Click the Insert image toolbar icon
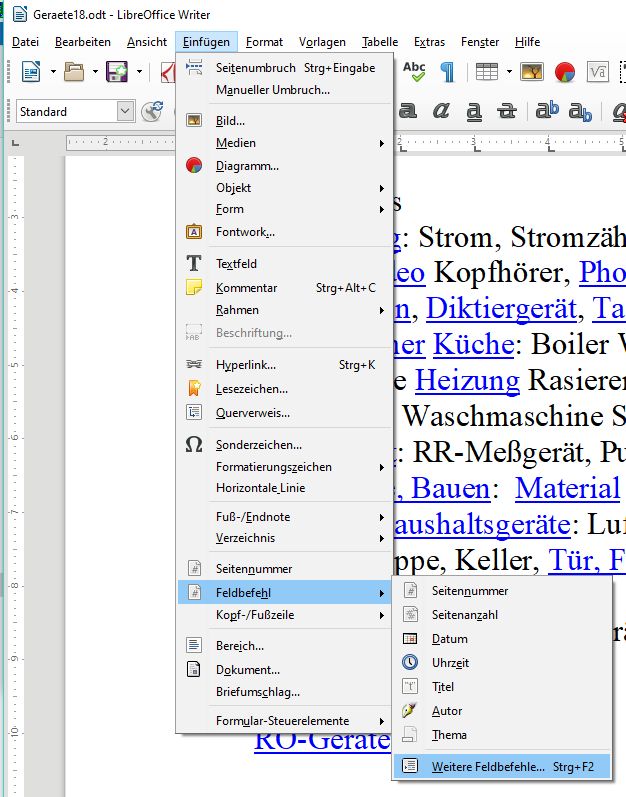 (531, 72)
